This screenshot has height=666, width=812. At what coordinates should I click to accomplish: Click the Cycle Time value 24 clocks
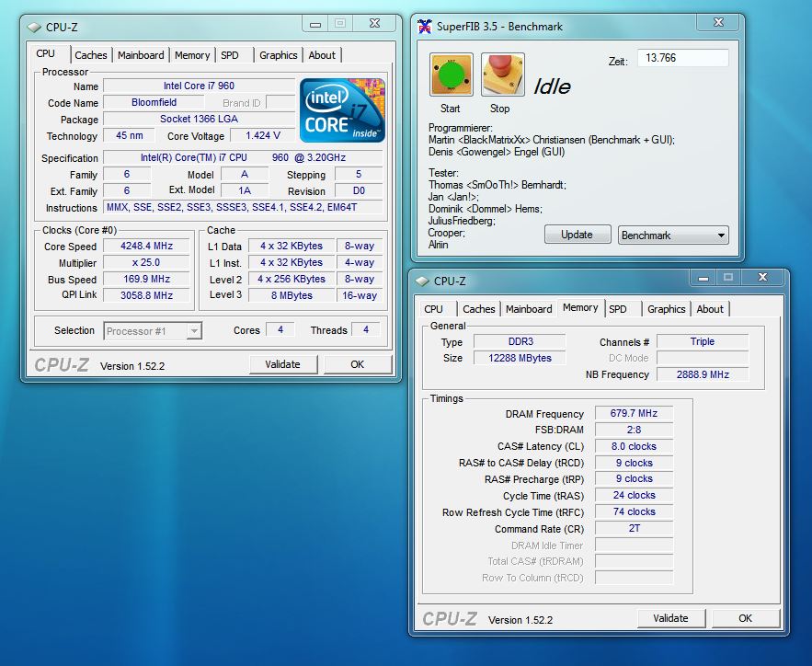pos(634,495)
